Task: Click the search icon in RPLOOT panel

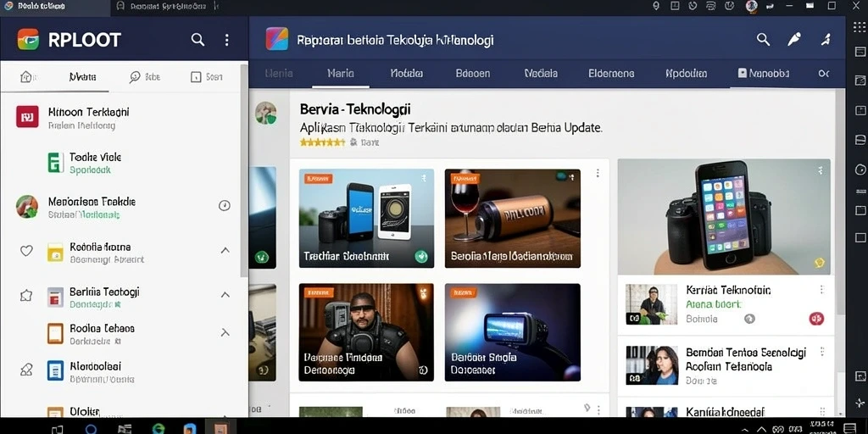Action: 198,40
